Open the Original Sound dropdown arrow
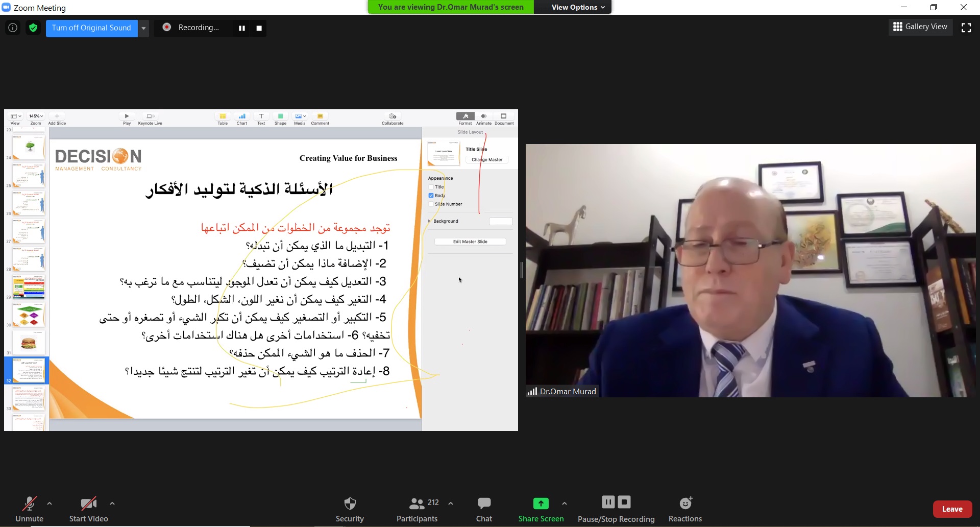 click(x=144, y=28)
